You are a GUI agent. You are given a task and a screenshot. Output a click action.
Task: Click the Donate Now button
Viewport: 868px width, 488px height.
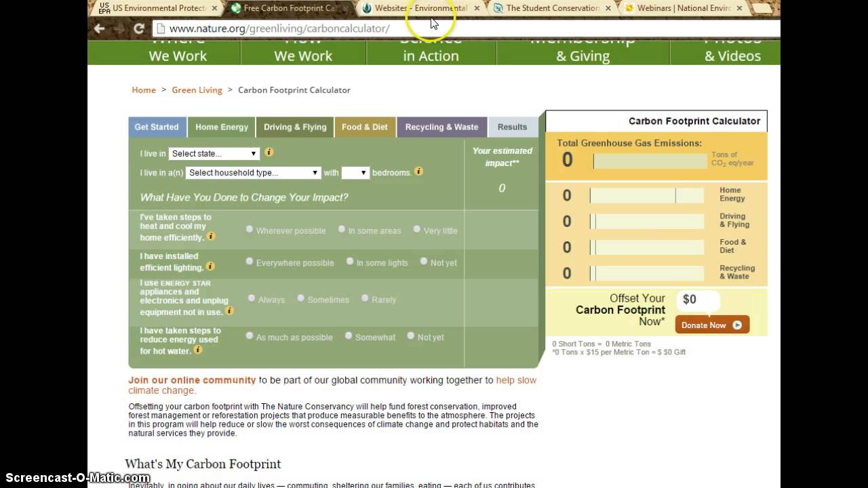click(712, 325)
